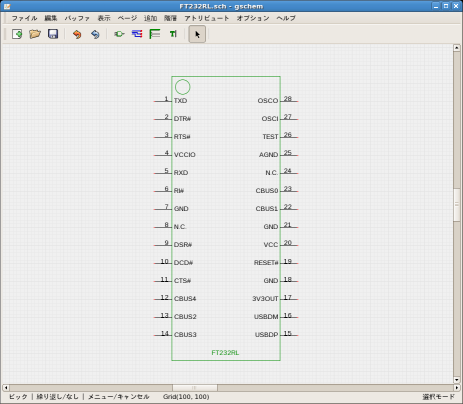The height and width of the screenshot is (404, 463).
Task: Select the DCD# pin label
Action: coord(183,263)
